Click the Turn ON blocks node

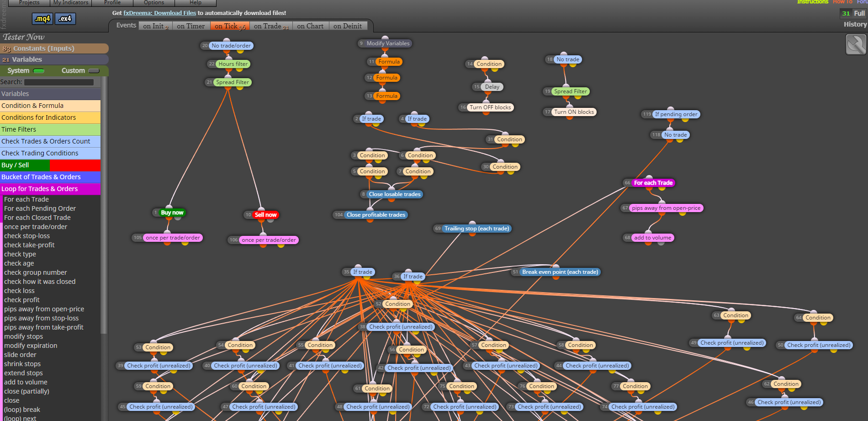(574, 112)
